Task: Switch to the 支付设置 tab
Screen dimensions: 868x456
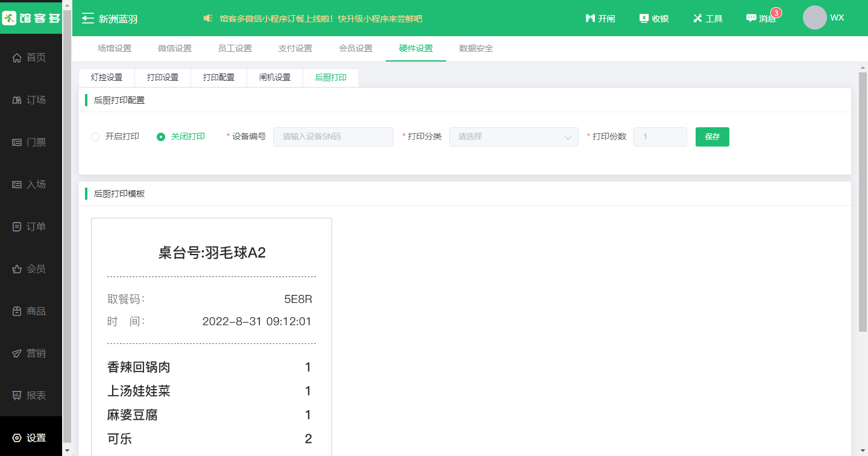Action: pyautogui.click(x=295, y=49)
